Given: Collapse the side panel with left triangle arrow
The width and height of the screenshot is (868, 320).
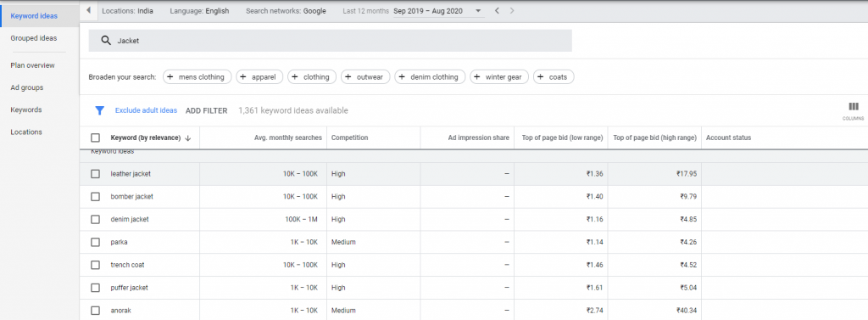Looking at the screenshot, I should point(88,10).
